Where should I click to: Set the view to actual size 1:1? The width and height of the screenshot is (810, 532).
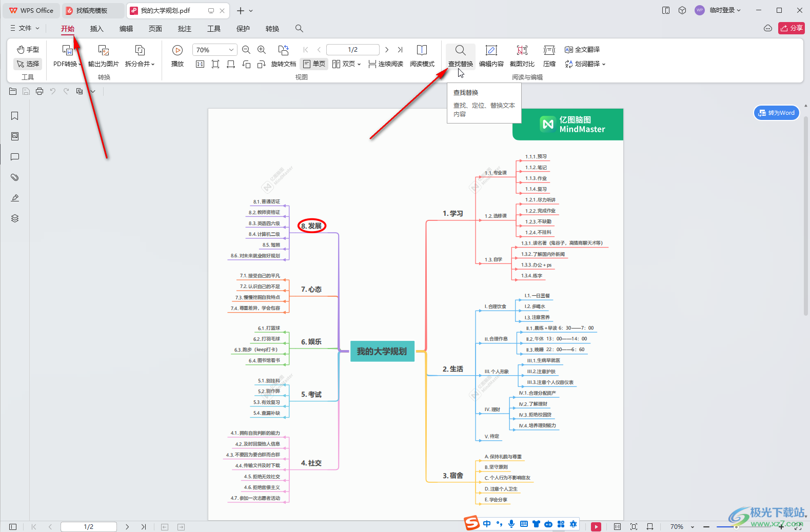[x=200, y=64]
